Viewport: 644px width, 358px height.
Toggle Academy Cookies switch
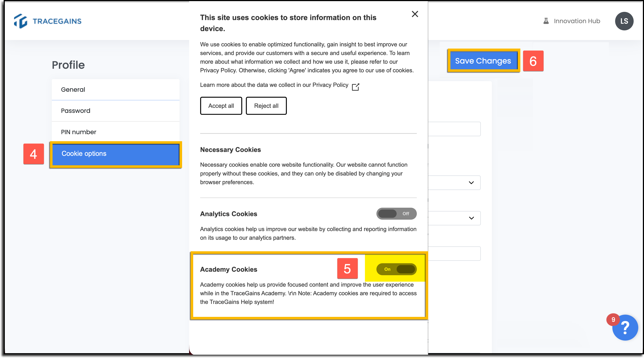pos(396,269)
